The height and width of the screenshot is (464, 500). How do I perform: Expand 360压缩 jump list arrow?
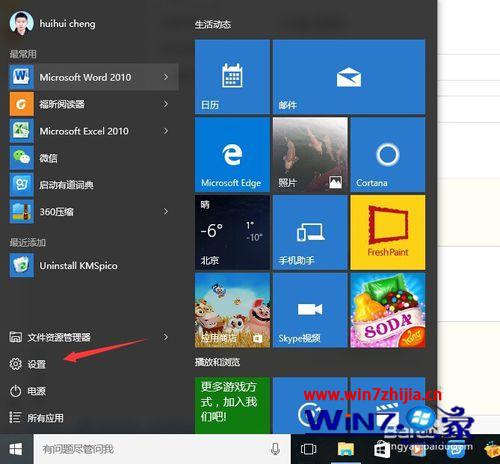[165, 211]
